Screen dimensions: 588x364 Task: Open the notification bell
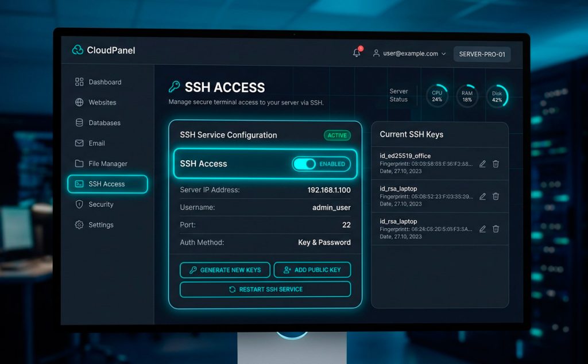coord(356,52)
